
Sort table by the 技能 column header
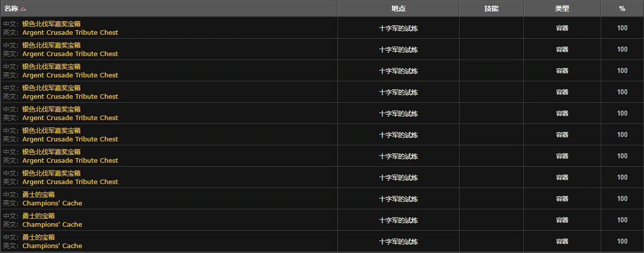pyautogui.click(x=491, y=9)
